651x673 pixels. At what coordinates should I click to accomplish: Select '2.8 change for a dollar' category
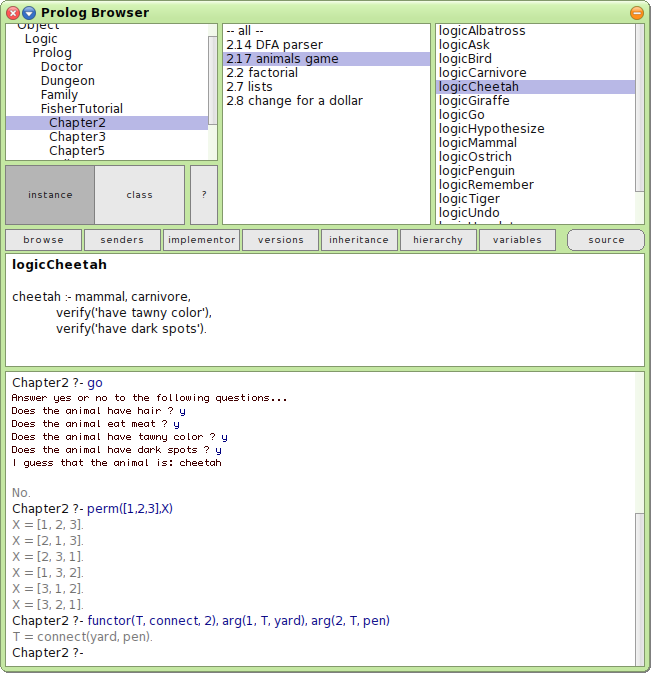(x=326, y=100)
